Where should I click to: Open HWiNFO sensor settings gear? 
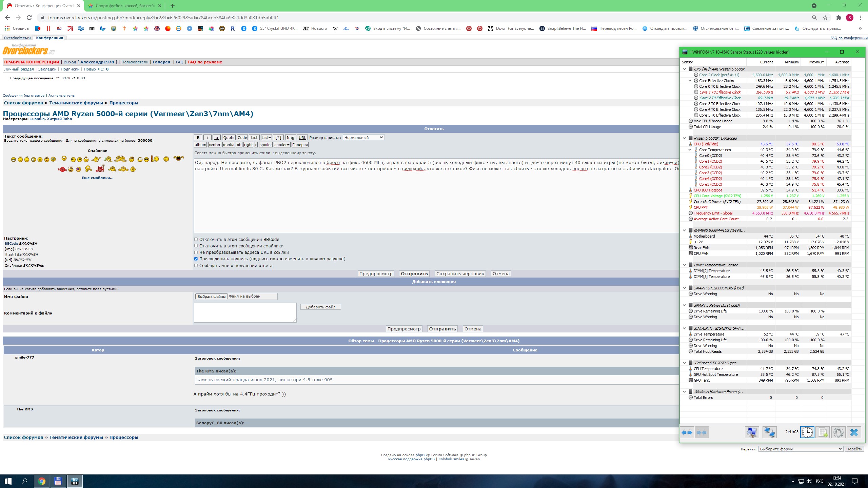(x=838, y=432)
